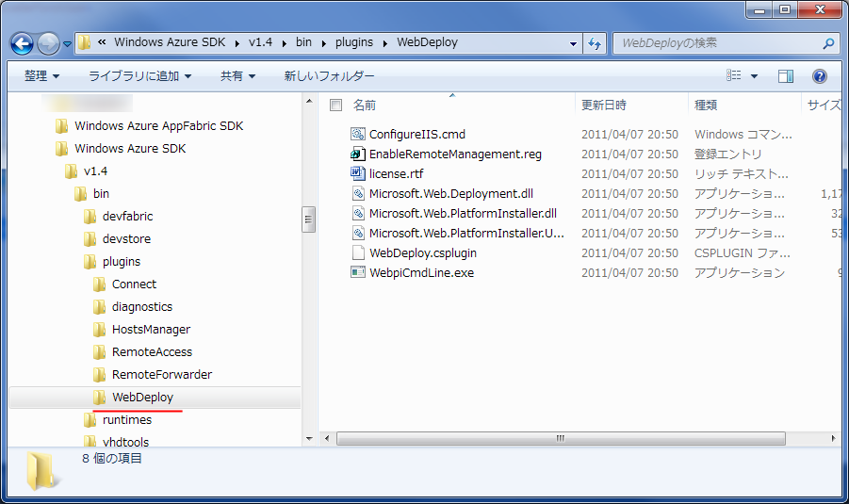Open the recent pages dropdown arrow
Viewport: 849px width, 504px height.
pyautogui.click(x=67, y=44)
